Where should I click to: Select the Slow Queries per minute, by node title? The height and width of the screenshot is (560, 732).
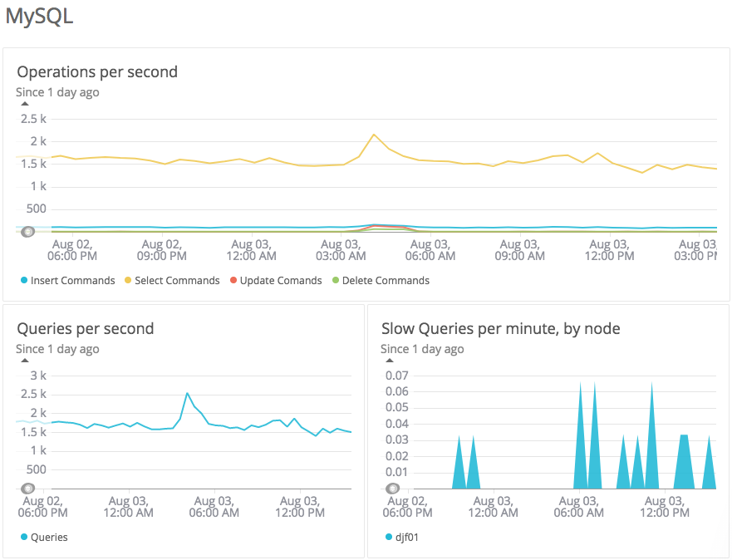coord(501,328)
